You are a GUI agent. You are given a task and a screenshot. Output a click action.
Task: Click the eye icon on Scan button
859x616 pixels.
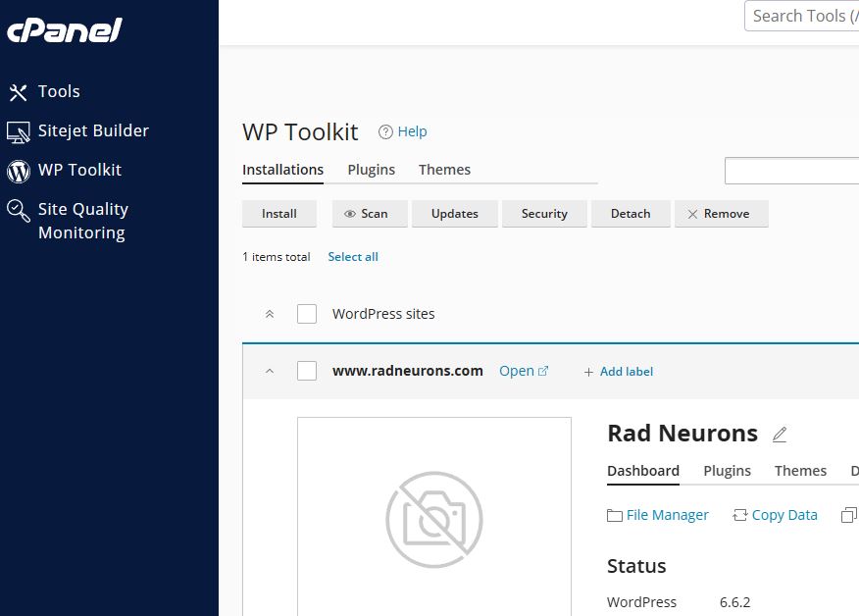point(349,214)
